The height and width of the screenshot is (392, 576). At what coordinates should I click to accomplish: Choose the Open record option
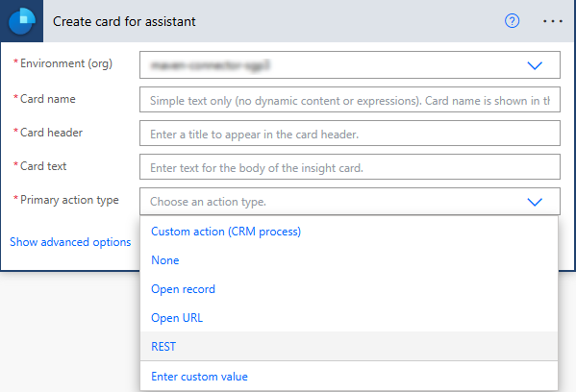349,289
